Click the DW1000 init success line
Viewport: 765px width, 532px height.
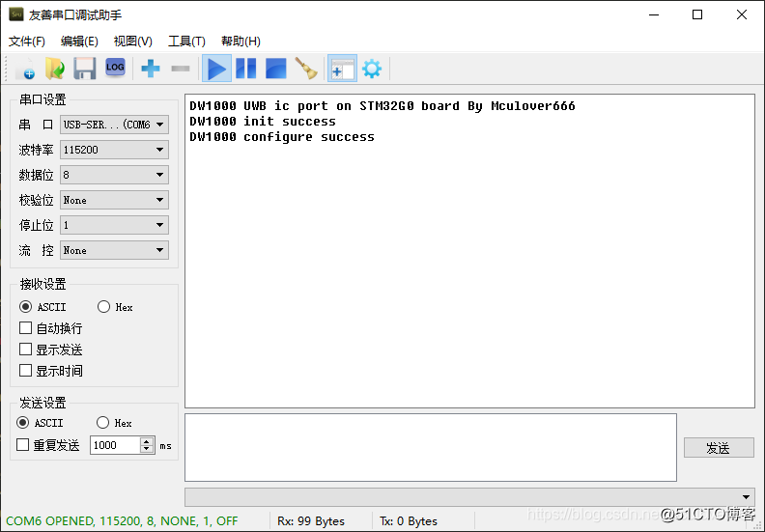263,122
